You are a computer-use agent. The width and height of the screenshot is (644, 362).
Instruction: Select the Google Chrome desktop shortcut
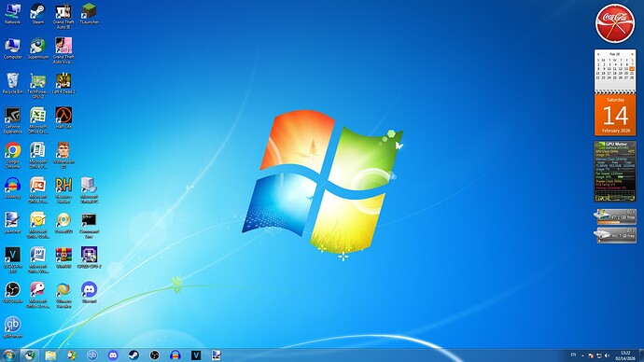click(12, 156)
